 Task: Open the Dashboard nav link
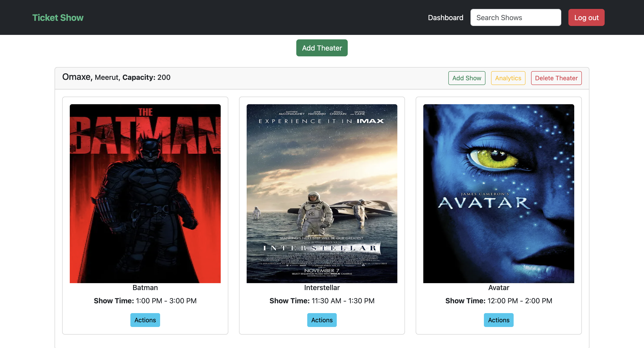point(445,17)
